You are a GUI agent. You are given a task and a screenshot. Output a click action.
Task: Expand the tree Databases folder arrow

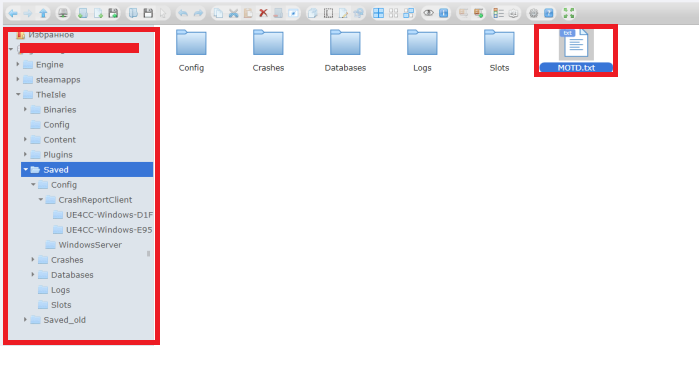pyautogui.click(x=33, y=274)
